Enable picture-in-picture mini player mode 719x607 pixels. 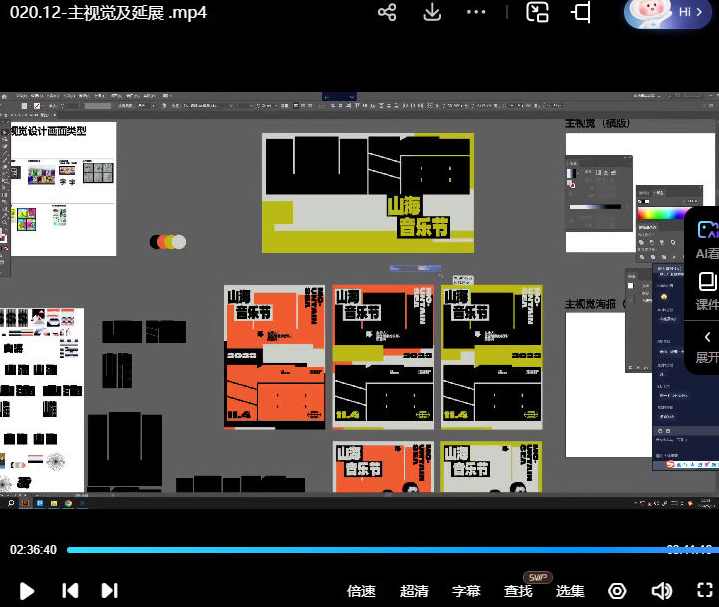tap(538, 12)
